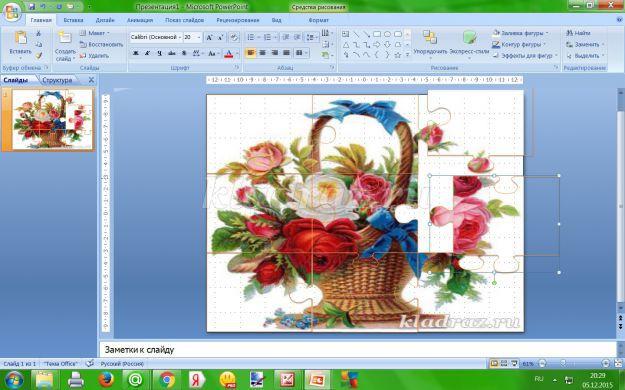Click the Создать слайд new slide icon
Screen dimensions: 625x390
coord(65,38)
